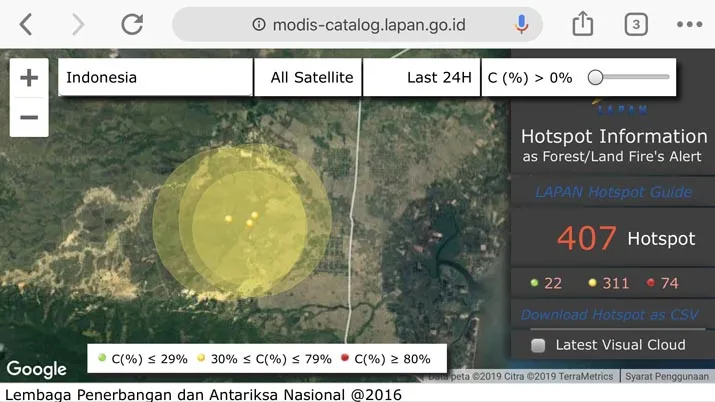715x402 pixels.
Task: Open the three-dot browser menu
Action: tap(689, 24)
